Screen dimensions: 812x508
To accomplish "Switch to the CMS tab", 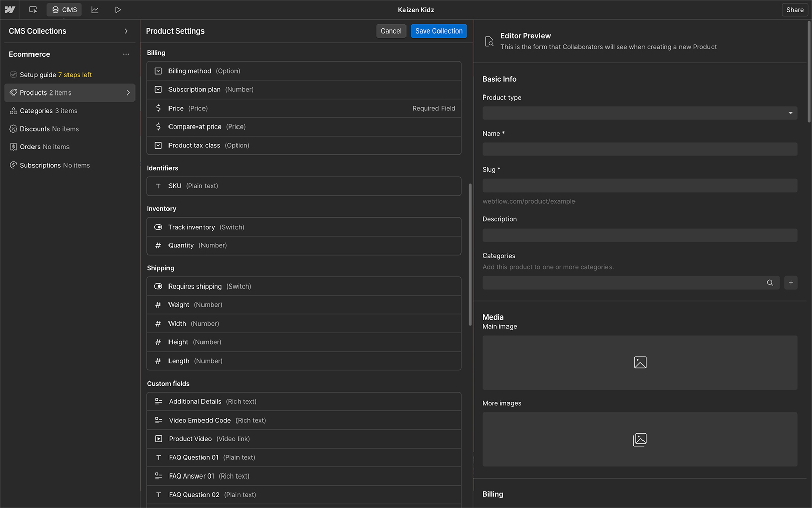I will 64,10.
